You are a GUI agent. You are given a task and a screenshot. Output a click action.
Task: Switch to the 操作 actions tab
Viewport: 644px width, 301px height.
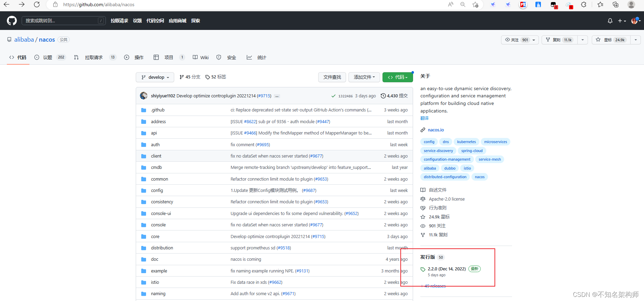click(x=134, y=57)
